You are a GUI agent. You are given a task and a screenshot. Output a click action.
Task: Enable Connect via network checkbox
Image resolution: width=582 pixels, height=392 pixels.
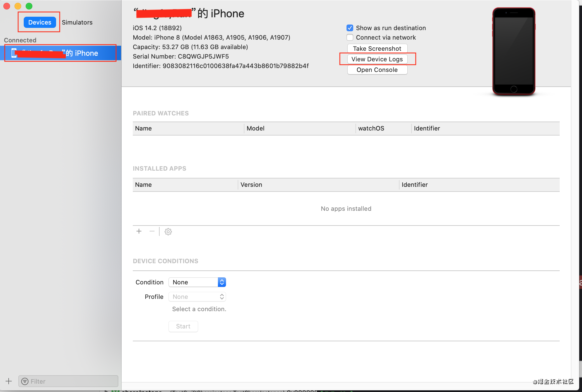pyautogui.click(x=350, y=37)
